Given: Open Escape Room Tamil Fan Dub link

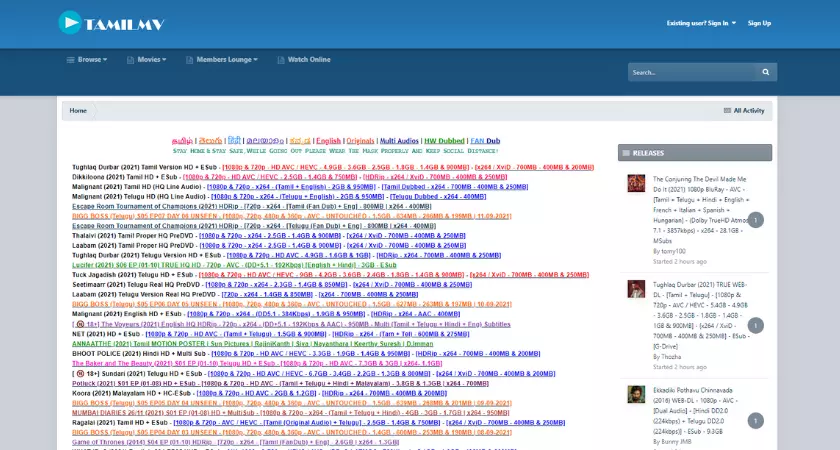Looking at the screenshot, I should (x=252, y=206).
